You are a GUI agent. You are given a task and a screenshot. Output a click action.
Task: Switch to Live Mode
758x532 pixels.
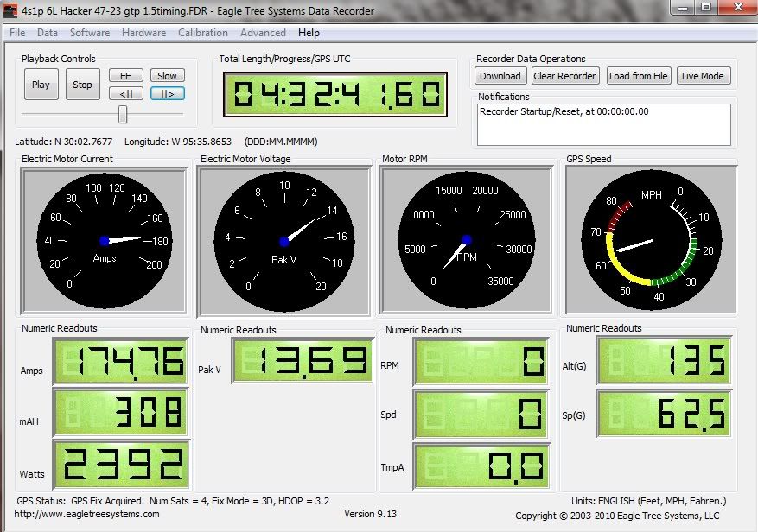pyautogui.click(x=702, y=76)
